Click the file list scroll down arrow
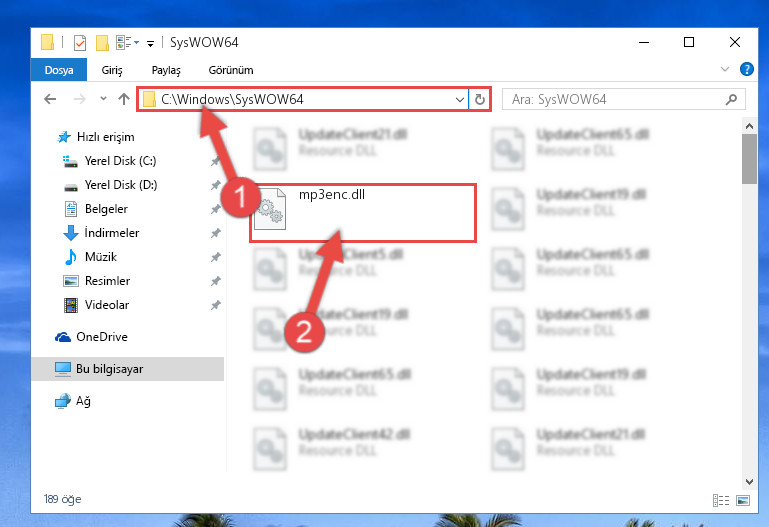Screen dimensions: 769x527 pyautogui.click(x=749, y=481)
